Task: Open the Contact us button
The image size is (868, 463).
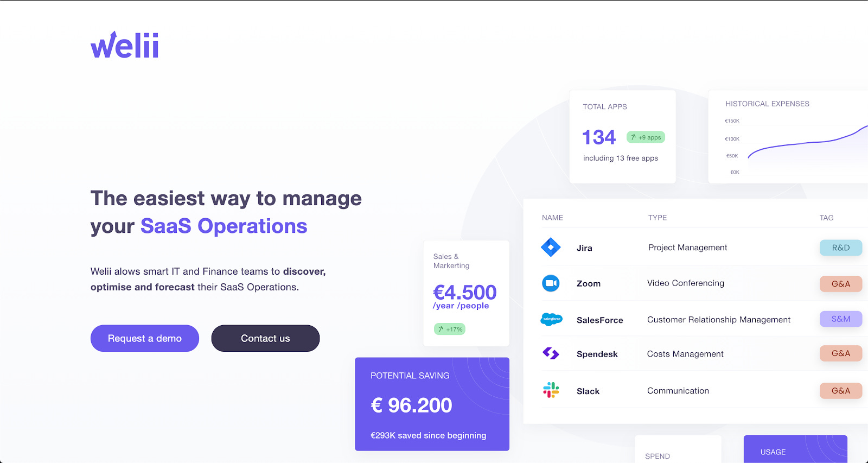Action: [265, 338]
